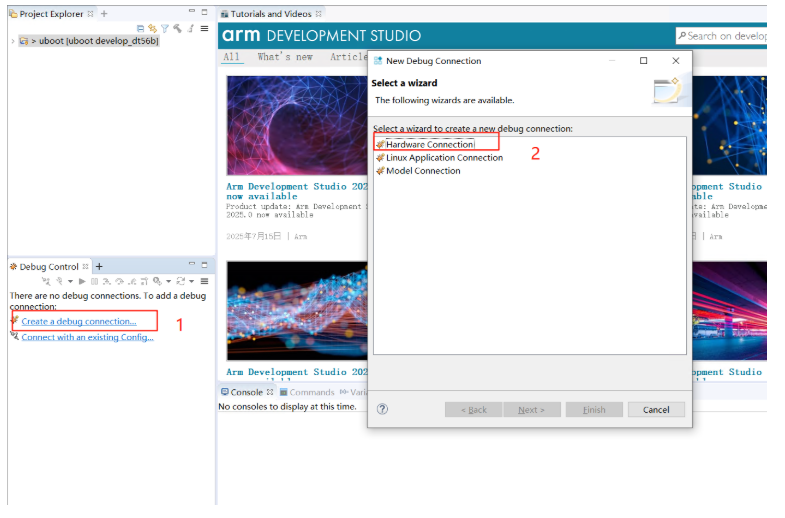Viewport: 785px width, 518px height.
Task: Open Debug Control view menu icon
Action: point(204,281)
